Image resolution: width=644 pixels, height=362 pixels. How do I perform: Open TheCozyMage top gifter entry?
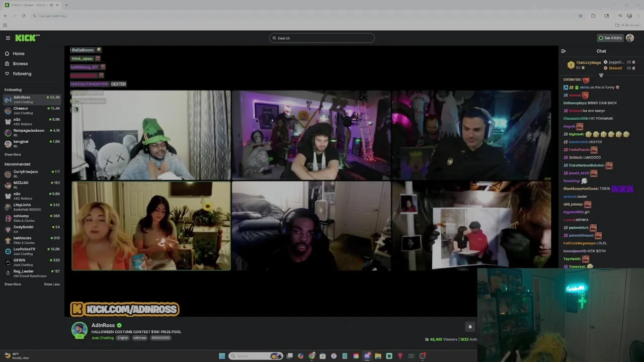[584, 65]
